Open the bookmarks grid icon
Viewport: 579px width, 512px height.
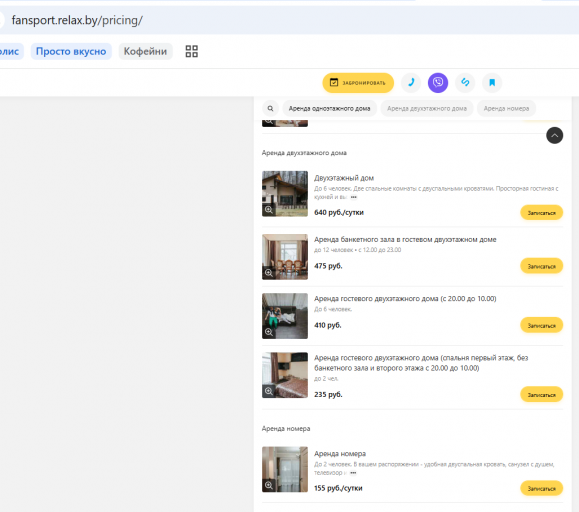191,51
